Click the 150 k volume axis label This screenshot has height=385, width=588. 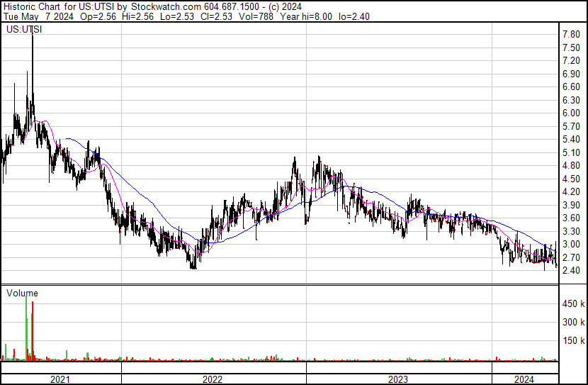(x=573, y=341)
